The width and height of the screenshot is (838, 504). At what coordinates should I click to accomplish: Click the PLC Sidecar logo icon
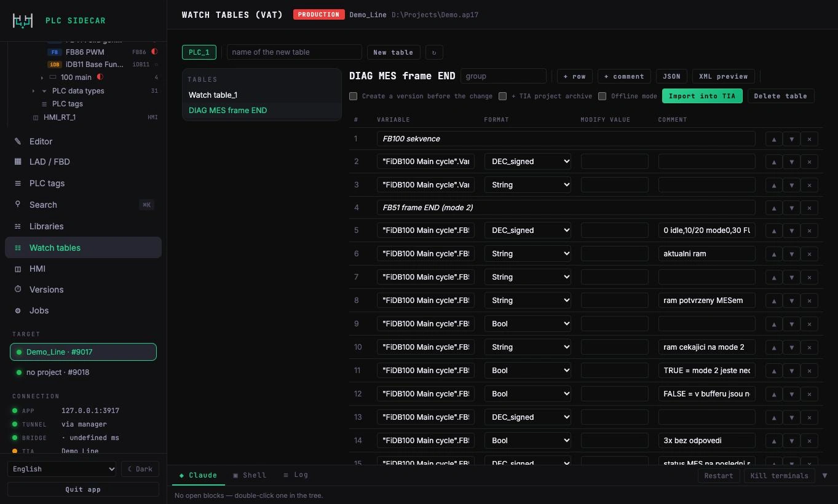coord(23,20)
